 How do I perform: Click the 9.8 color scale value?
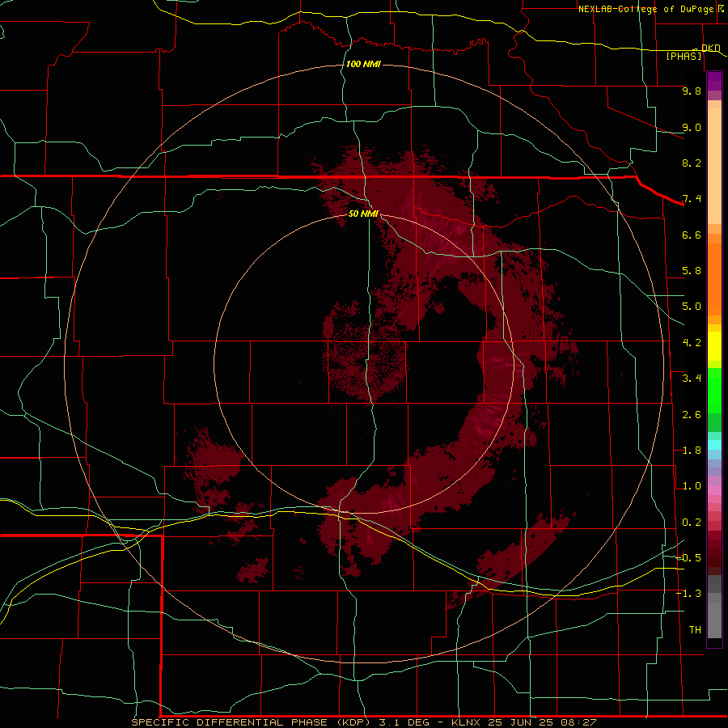click(x=692, y=91)
